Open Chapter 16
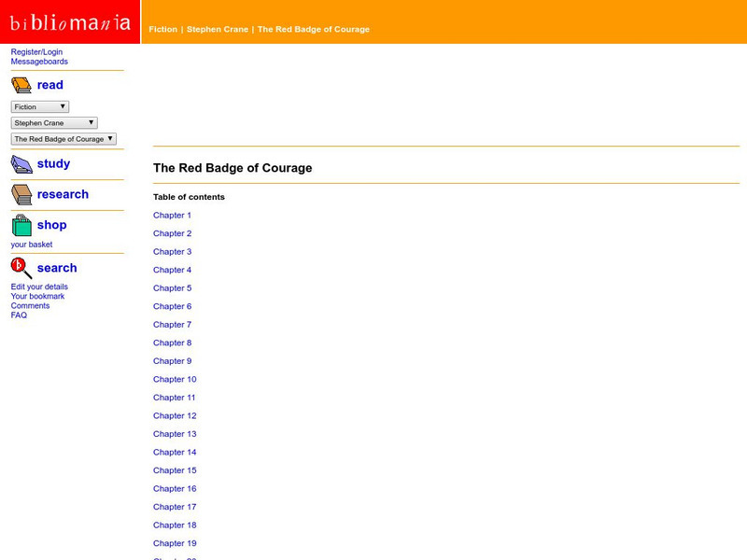Viewport: 747px width, 560px height. pos(175,488)
